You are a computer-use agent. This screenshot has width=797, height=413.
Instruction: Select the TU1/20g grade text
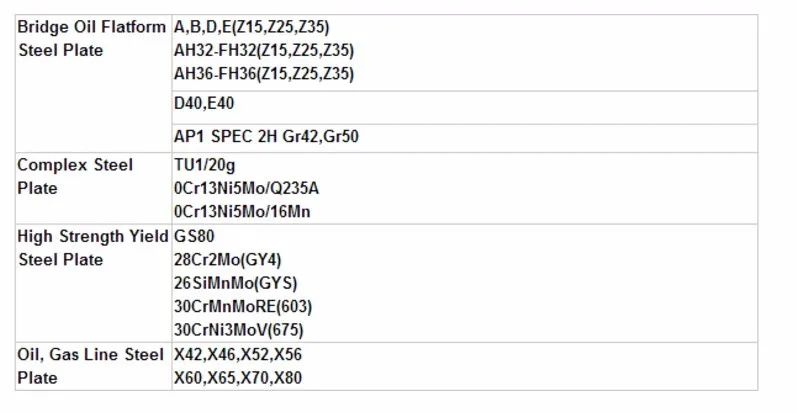point(204,166)
